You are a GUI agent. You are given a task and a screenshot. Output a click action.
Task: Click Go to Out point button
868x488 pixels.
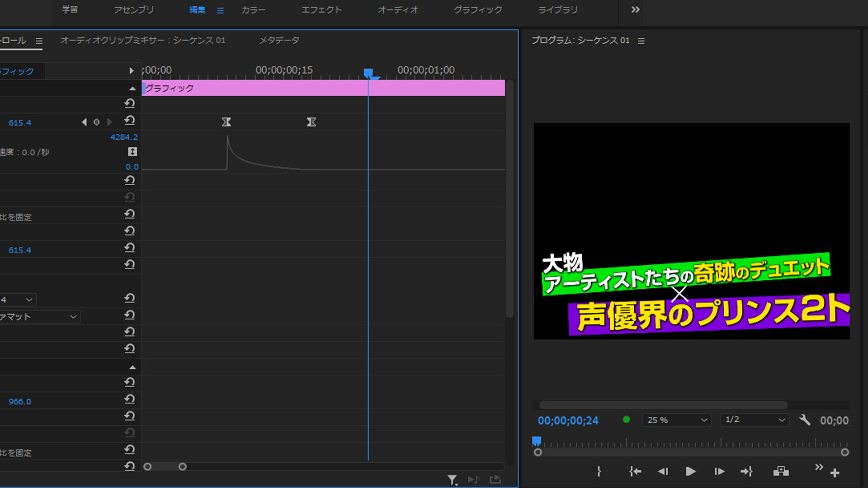pyautogui.click(x=746, y=472)
